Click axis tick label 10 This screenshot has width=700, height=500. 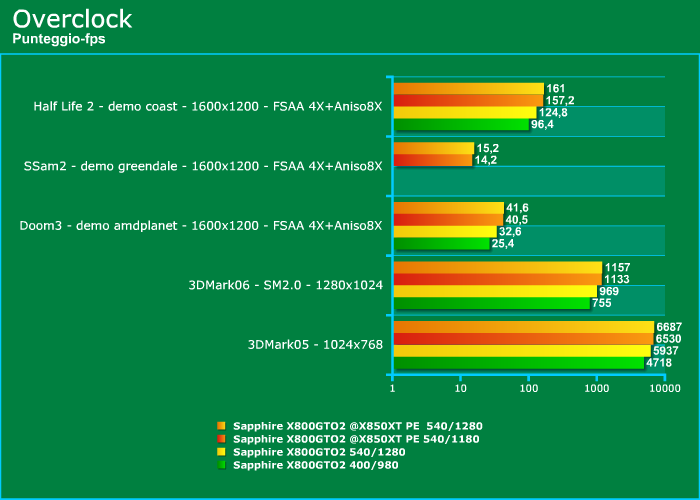[x=460, y=388]
